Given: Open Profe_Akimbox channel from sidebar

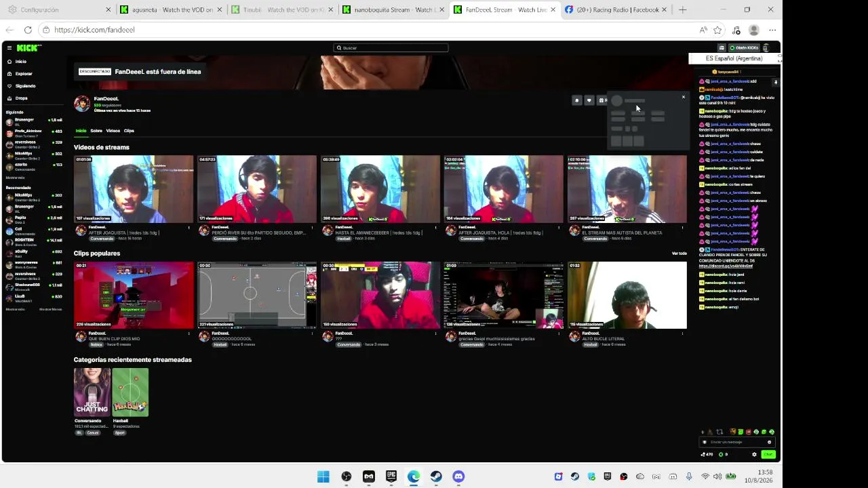Looking at the screenshot, I should tap(34, 132).
